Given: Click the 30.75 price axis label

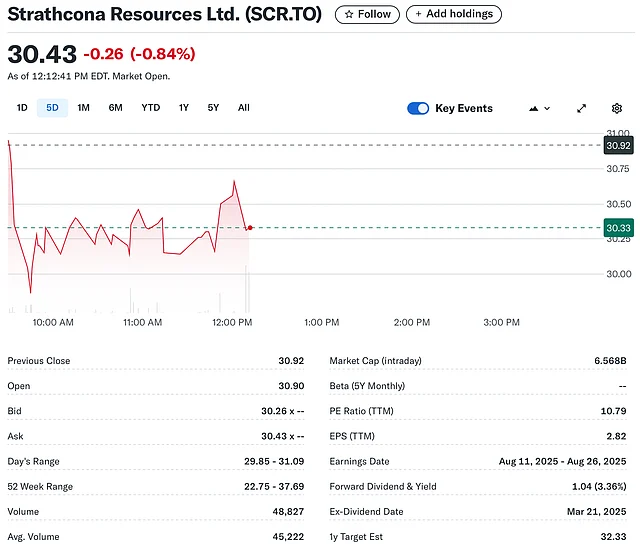Looking at the screenshot, I should point(618,169).
